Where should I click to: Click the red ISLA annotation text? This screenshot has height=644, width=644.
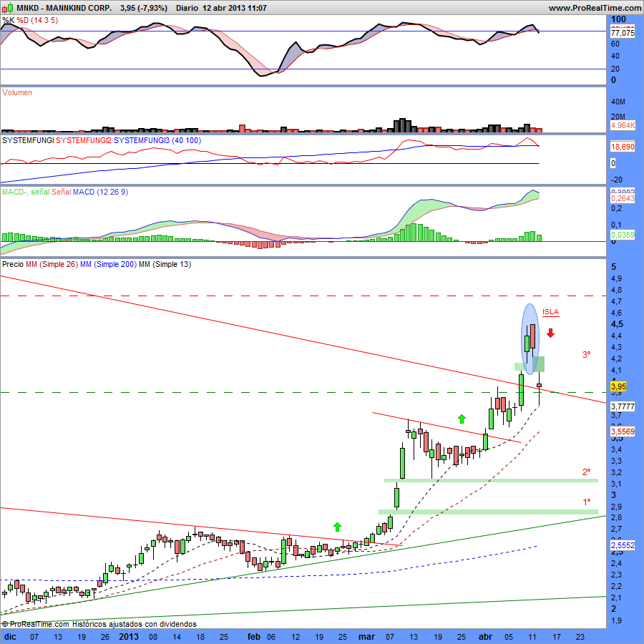(x=550, y=312)
